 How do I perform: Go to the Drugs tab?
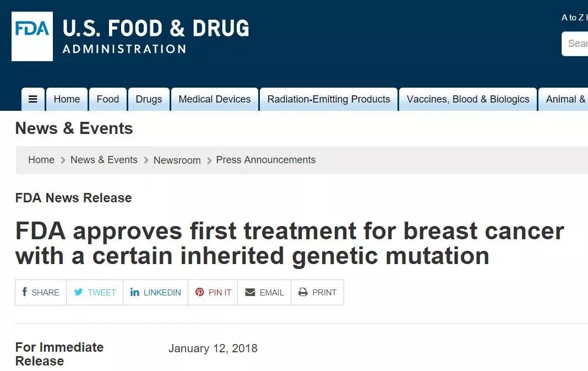tap(149, 99)
